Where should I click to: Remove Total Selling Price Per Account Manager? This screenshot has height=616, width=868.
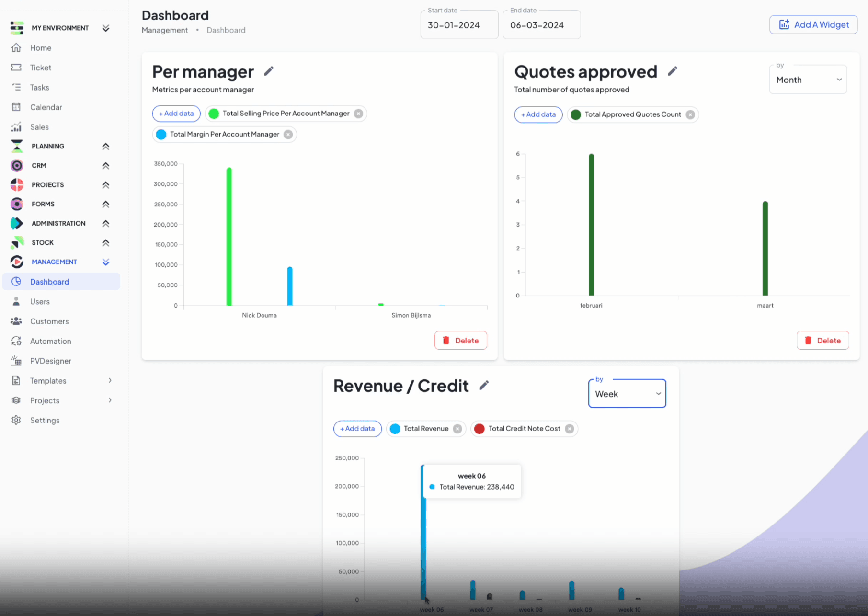click(x=358, y=114)
